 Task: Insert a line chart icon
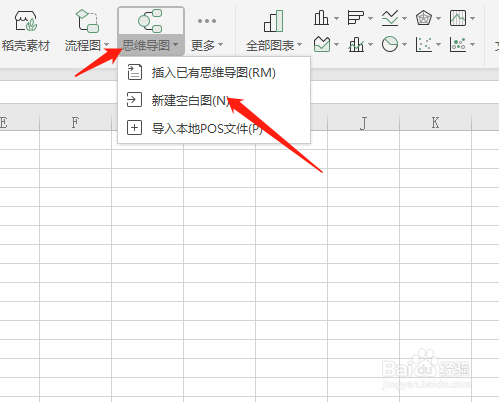[390, 18]
